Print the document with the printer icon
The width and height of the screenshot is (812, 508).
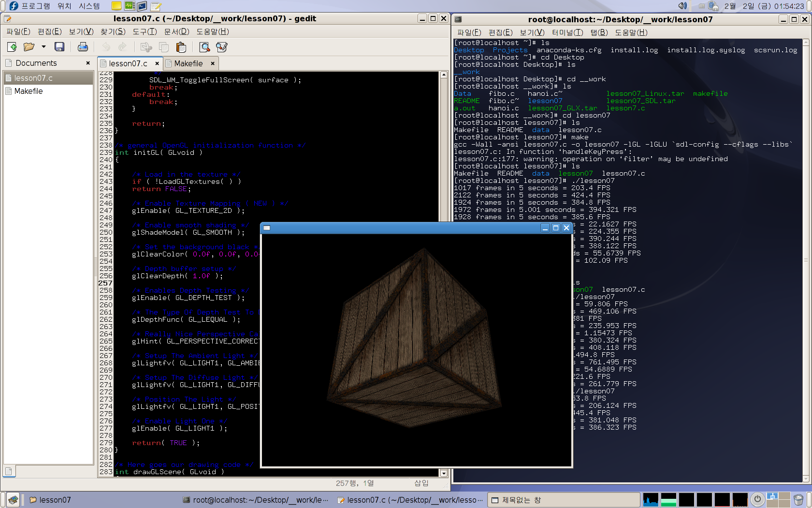83,47
